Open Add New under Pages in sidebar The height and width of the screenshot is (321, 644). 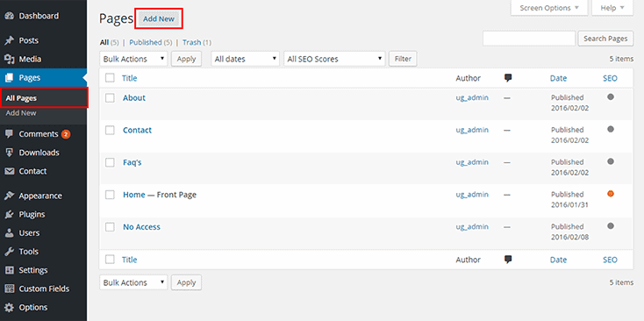(21, 113)
